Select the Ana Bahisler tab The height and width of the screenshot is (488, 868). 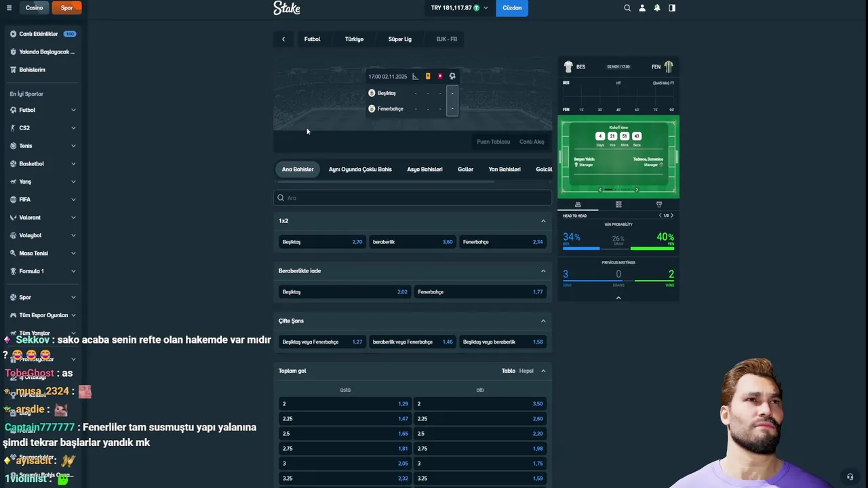pos(298,169)
